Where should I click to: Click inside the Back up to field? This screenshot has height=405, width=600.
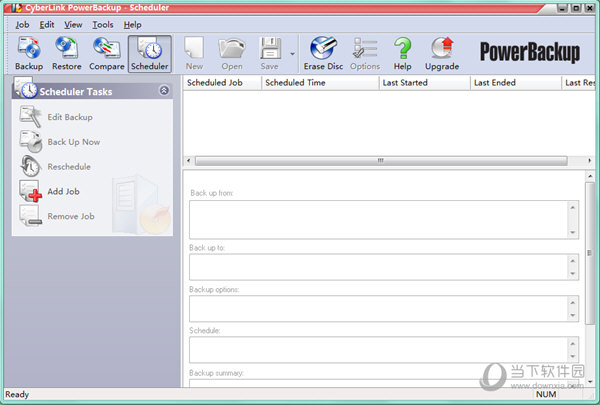pos(378,267)
